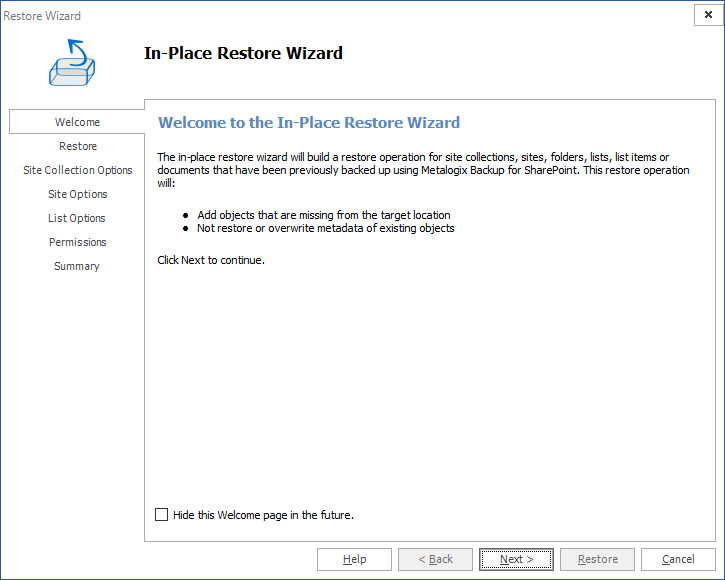Click the 'Add objects that are missing' bullet

325,215
